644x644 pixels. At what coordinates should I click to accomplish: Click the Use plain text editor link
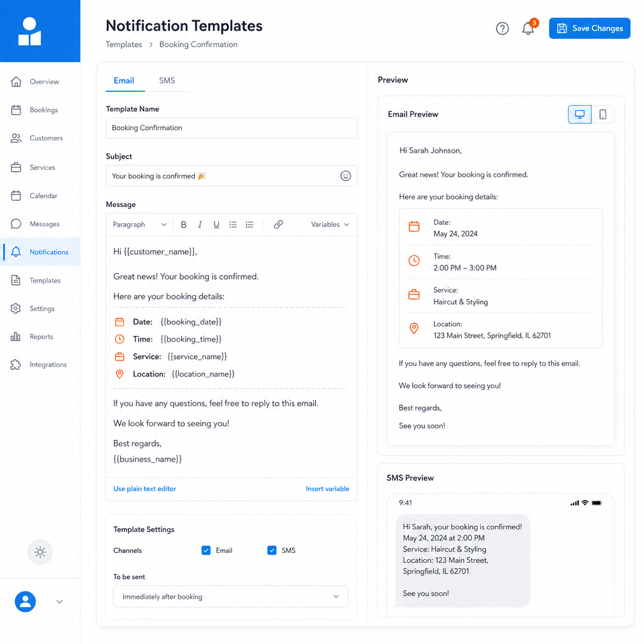[145, 489]
